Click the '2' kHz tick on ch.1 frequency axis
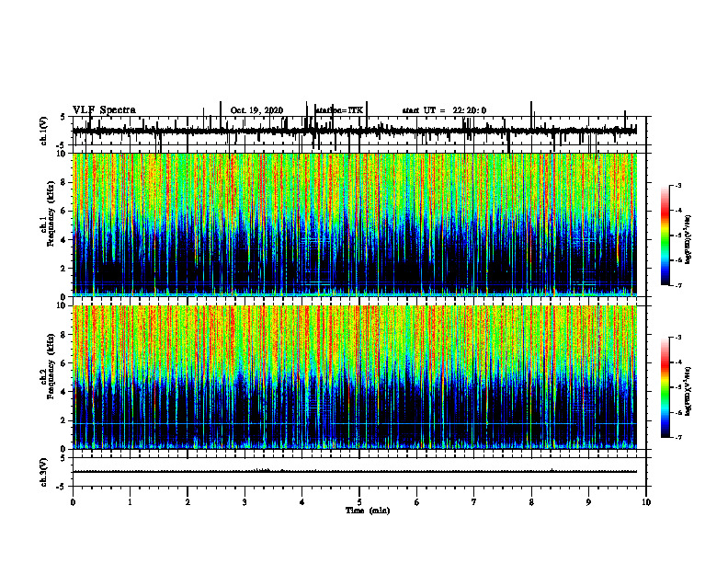The width and height of the screenshot is (728, 563). click(64, 269)
